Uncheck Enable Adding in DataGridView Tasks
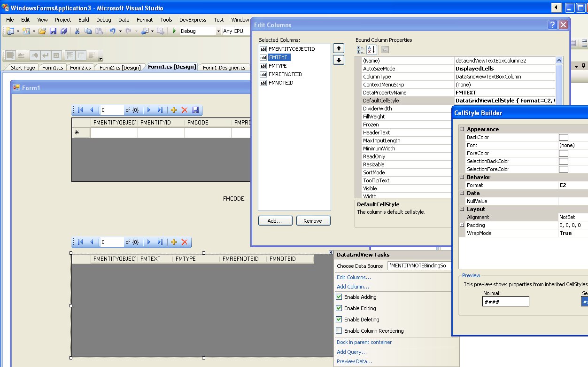The height and width of the screenshot is (367, 588). [339, 297]
